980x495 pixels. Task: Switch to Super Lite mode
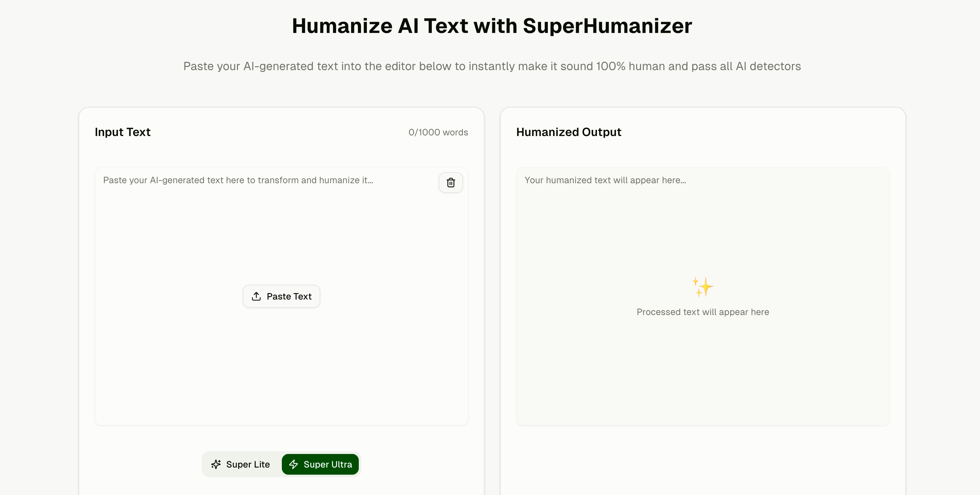pos(241,464)
